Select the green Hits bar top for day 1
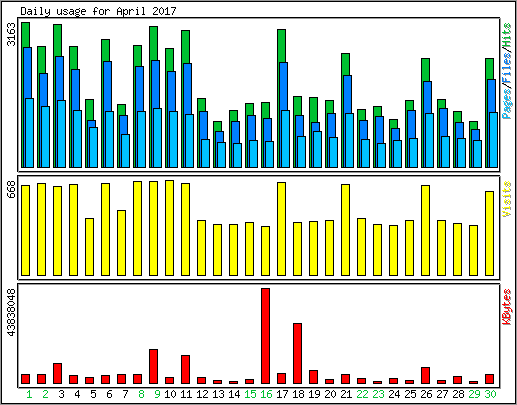 click(x=26, y=35)
